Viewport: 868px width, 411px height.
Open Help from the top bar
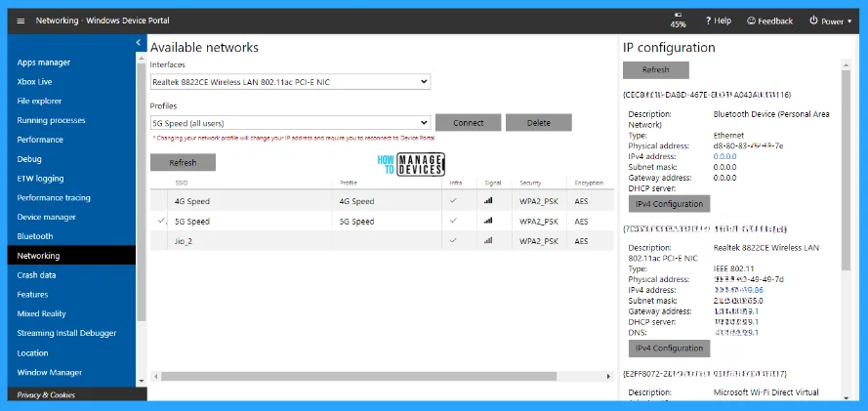(x=718, y=21)
